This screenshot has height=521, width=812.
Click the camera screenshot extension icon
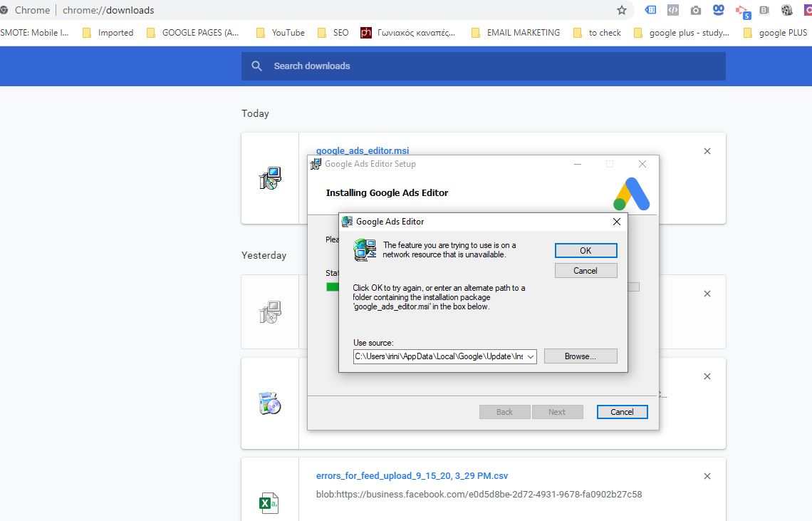coord(695,11)
